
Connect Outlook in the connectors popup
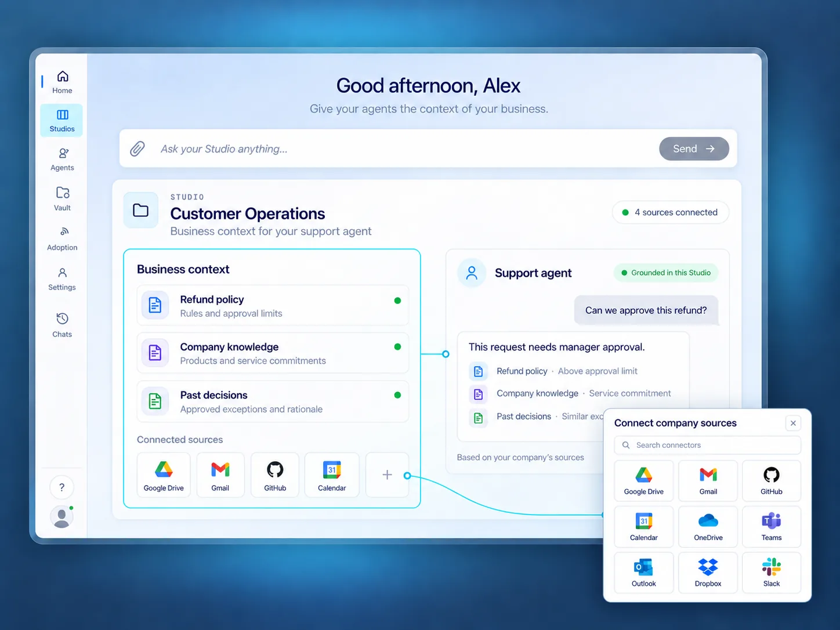pos(644,573)
